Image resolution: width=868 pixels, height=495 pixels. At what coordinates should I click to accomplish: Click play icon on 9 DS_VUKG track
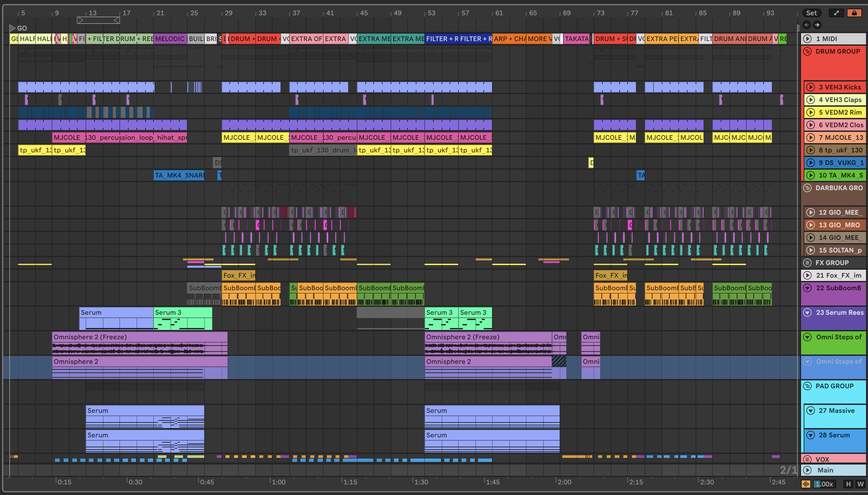pyautogui.click(x=811, y=162)
